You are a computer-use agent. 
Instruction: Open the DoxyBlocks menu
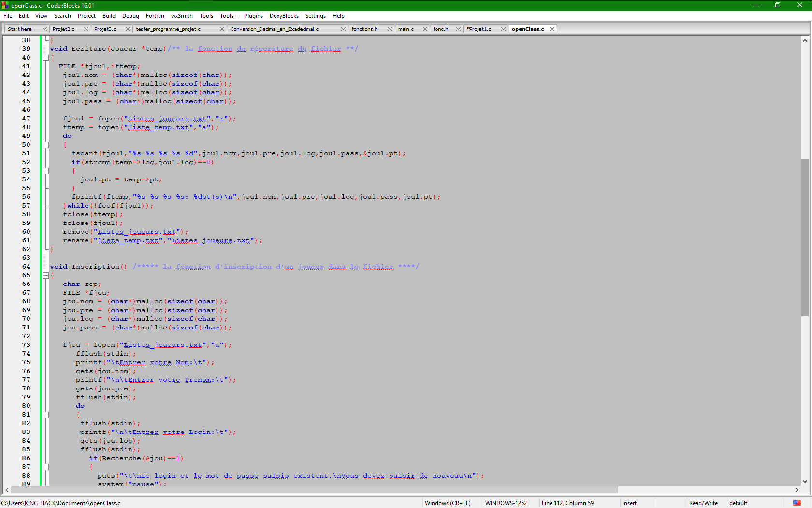click(284, 16)
